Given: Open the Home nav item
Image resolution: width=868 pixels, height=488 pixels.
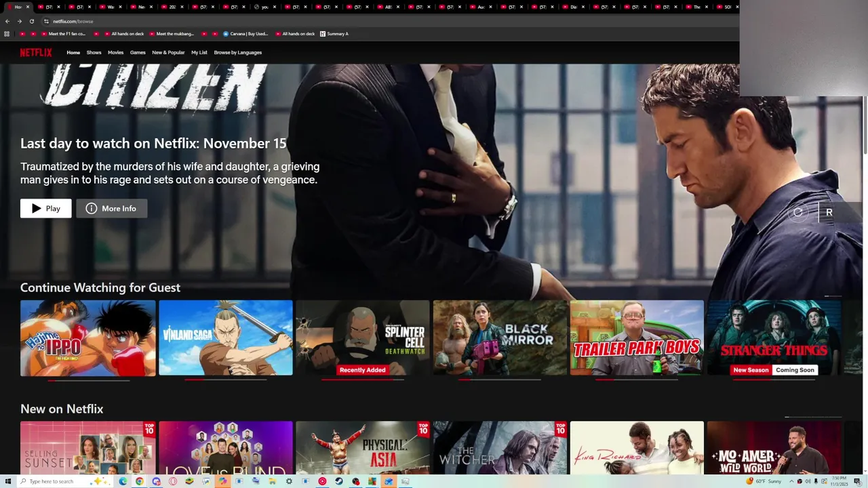Looking at the screenshot, I should click(73, 52).
